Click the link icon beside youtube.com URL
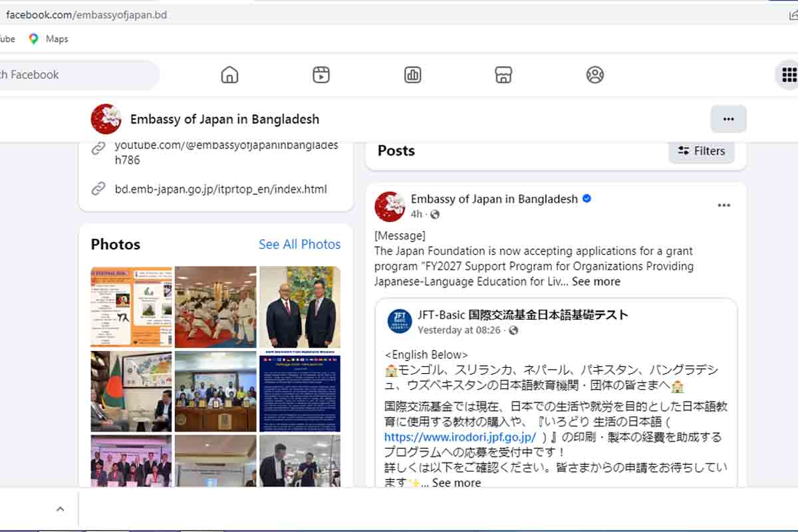The width and height of the screenshot is (798, 532). tap(98, 148)
